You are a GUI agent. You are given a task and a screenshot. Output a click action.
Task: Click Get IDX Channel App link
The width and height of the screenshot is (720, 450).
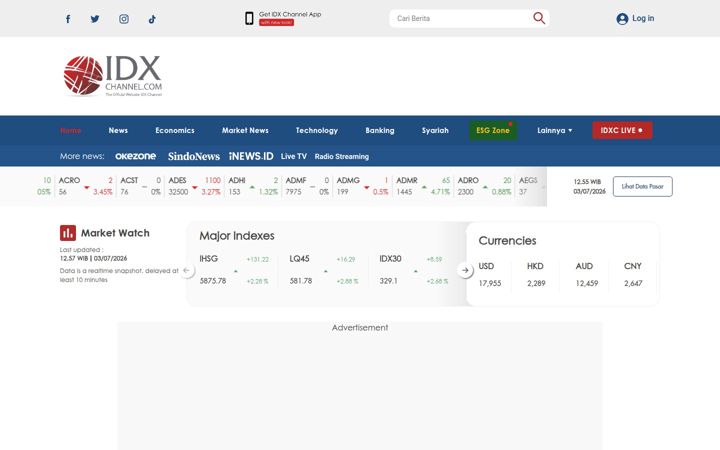pos(290,14)
